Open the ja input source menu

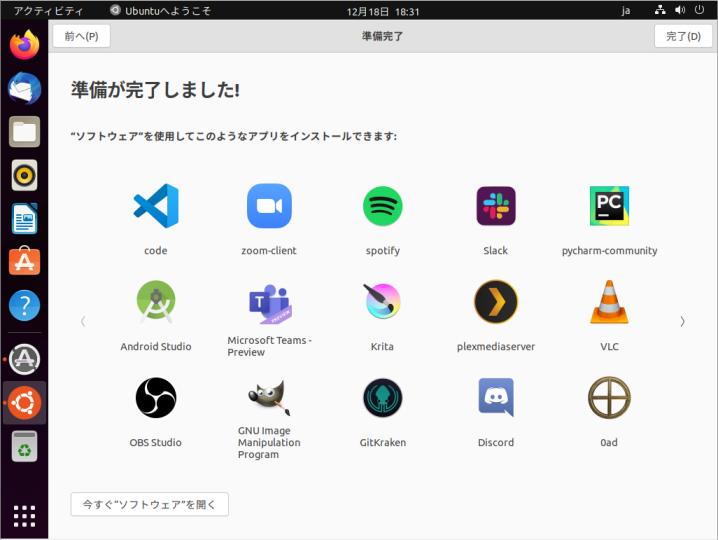point(626,11)
